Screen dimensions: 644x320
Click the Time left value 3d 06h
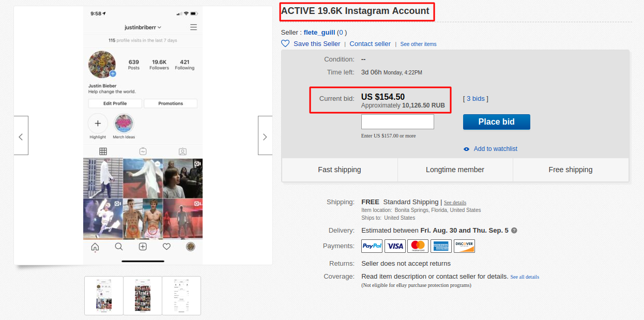[x=372, y=72]
